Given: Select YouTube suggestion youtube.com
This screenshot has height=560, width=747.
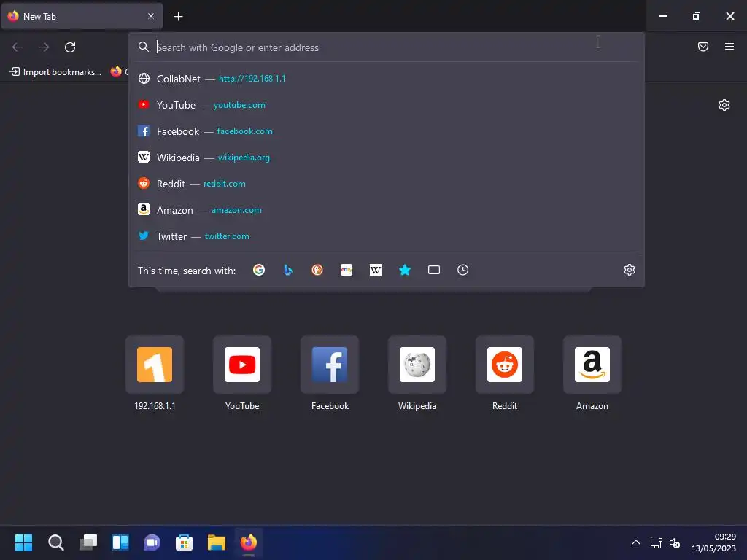Looking at the screenshot, I should click(386, 105).
